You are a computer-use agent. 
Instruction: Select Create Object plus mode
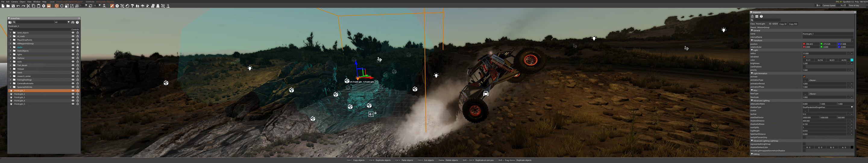(117, 6)
